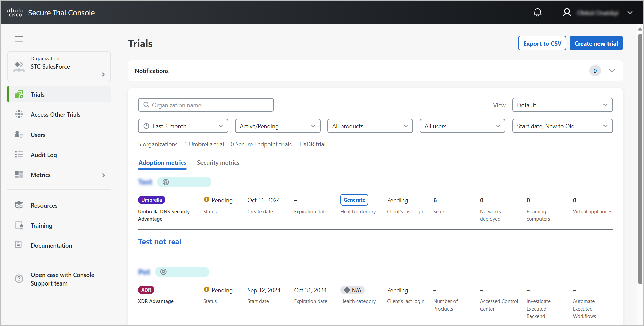The height and width of the screenshot is (326, 644).
Task: Click the Oct 31, 2024 expiration date
Action: click(310, 290)
